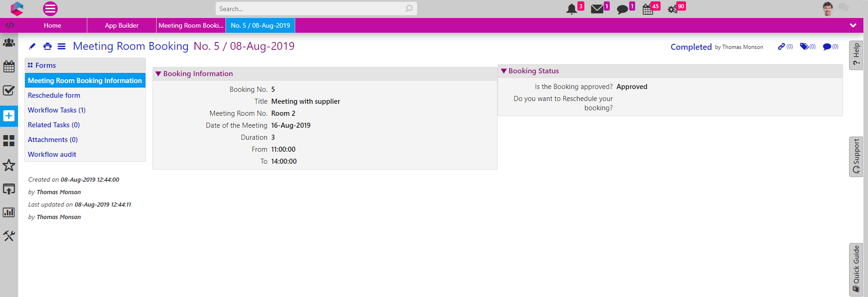Click the pencil edit icon
This screenshot has height=297, width=868.
point(32,46)
